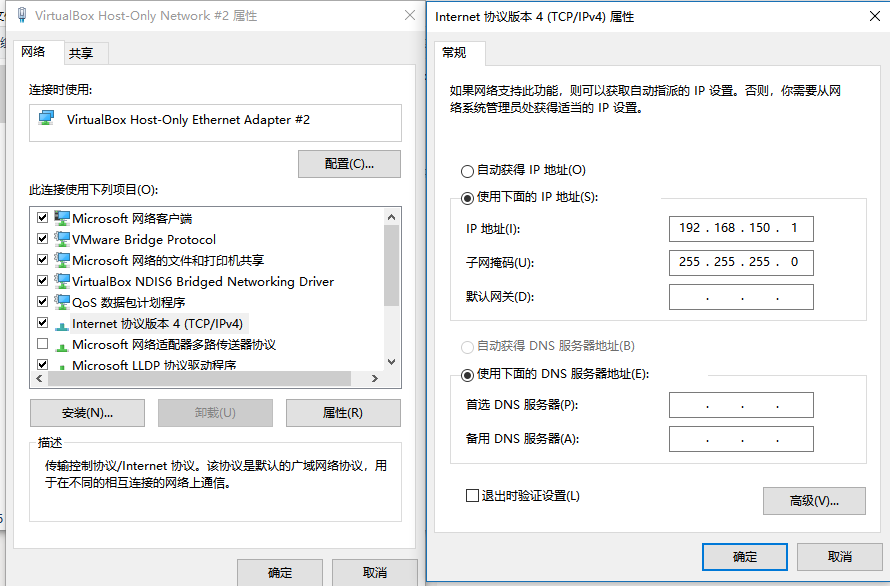Close the Host-Only Network #2 properties window

(x=410, y=15)
